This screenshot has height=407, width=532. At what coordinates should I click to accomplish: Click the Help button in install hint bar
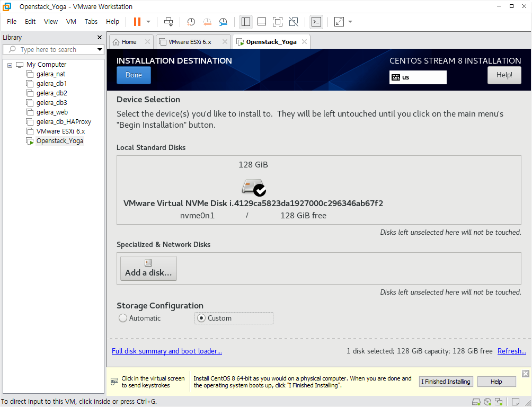[x=496, y=382]
